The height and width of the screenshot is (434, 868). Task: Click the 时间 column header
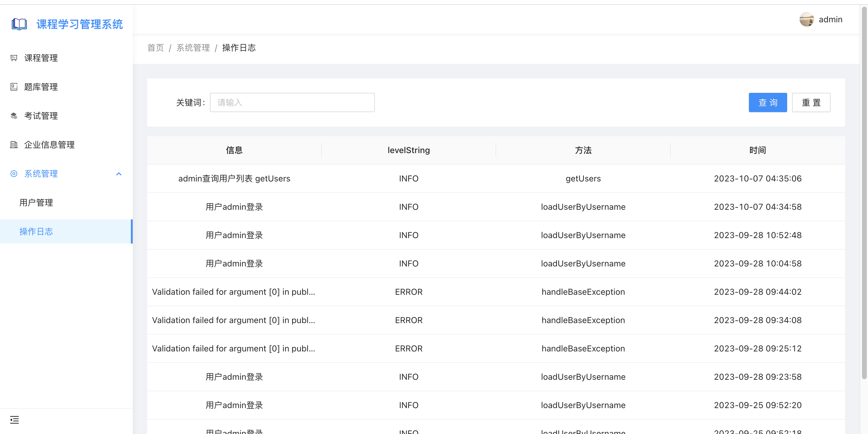pyautogui.click(x=758, y=150)
